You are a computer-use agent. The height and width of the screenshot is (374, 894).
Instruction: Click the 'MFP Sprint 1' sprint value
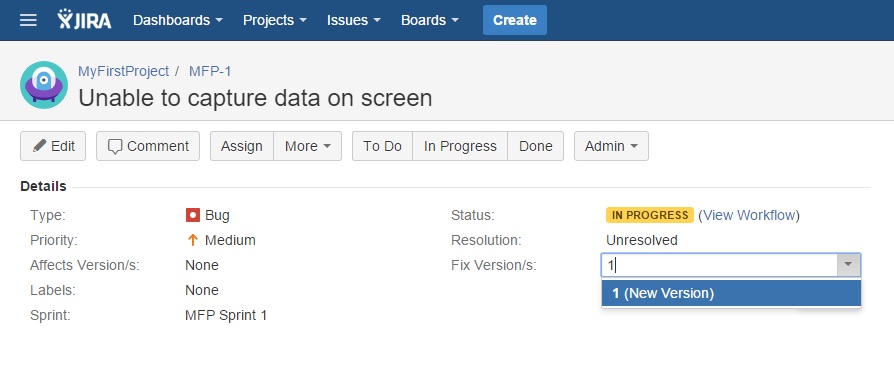coord(226,315)
